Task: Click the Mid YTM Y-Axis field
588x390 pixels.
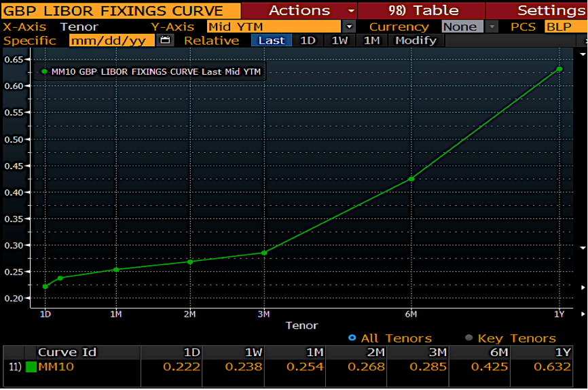Action: tap(274, 26)
